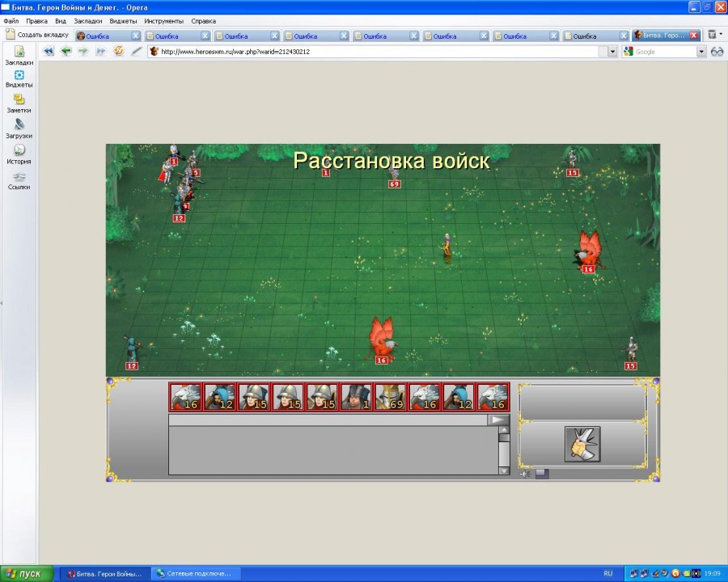
Task: Open the closed tabs trash icon
Action: [712, 34]
